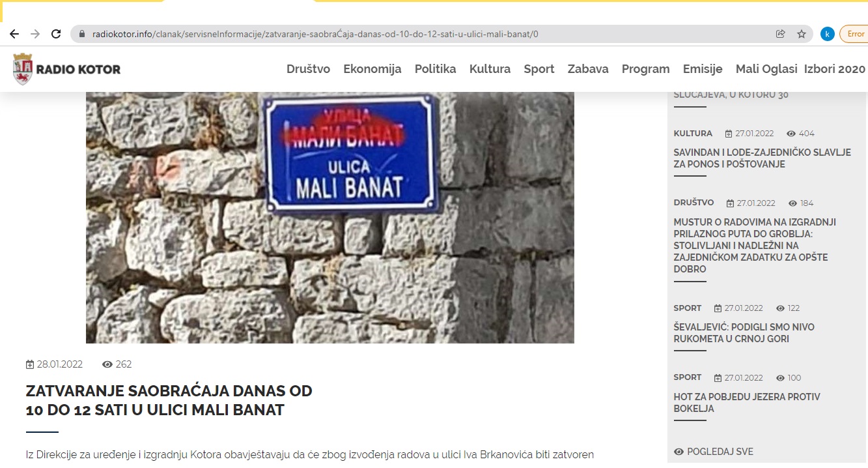Click the browser forward arrow
The height and width of the screenshot is (468, 868).
(x=35, y=34)
